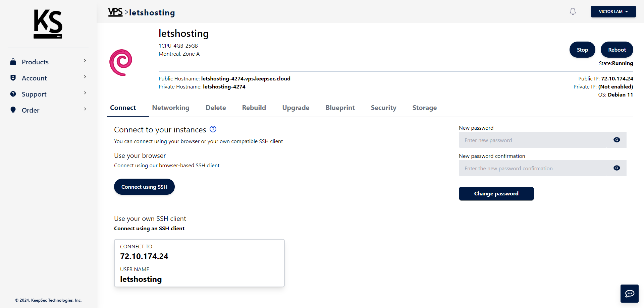Click the KeepSec Technologies copyright footer
Viewport: 644px width, 308px height.
click(48, 300)
